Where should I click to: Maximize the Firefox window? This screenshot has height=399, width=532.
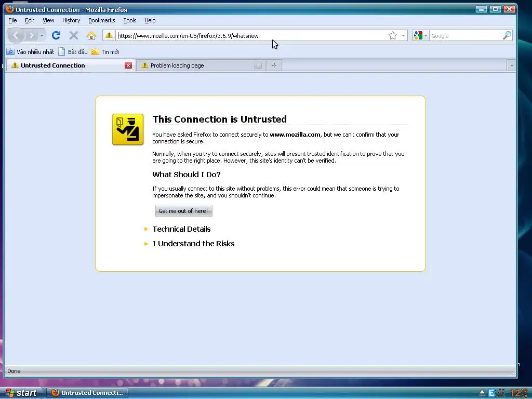coord(495,9)
